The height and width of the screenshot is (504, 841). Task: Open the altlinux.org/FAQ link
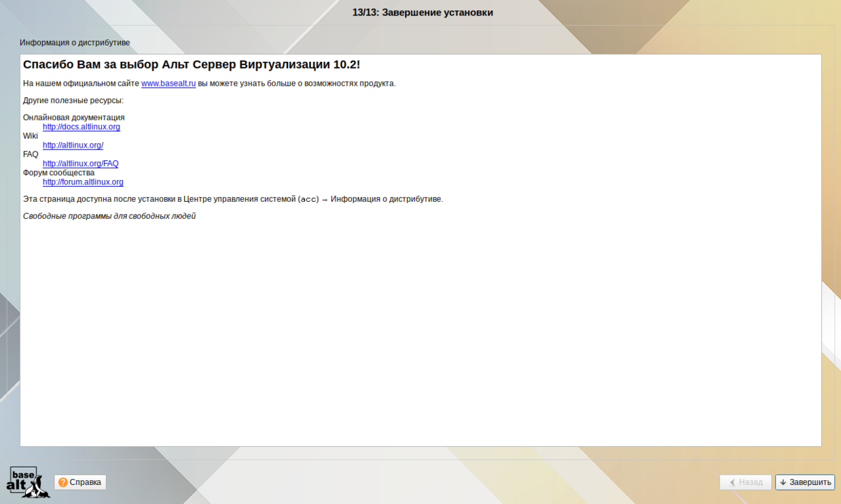[x=80, y=164]
